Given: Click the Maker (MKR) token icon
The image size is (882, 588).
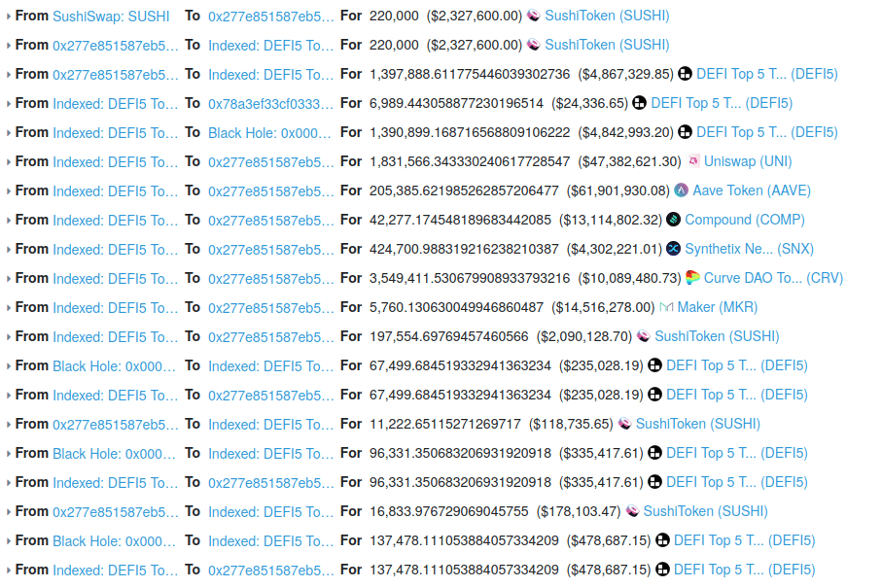Looking at the screenshot, I should pyautogui.click(x=666, y=307).
